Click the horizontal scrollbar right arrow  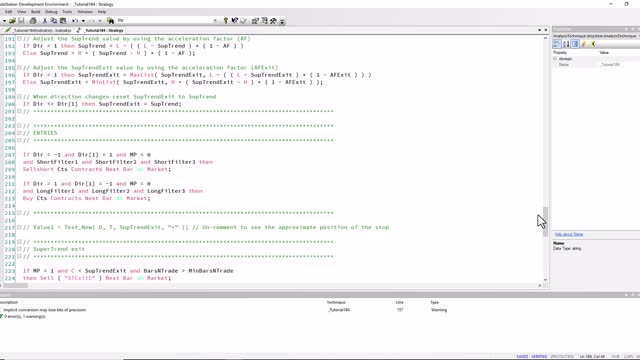pos(540,285)
